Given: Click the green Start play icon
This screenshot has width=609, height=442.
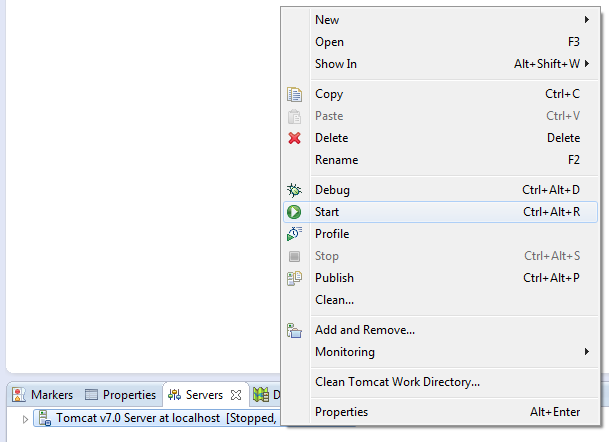Looking at the screenshot, I should pyautogui.click(x=294, y=212).
